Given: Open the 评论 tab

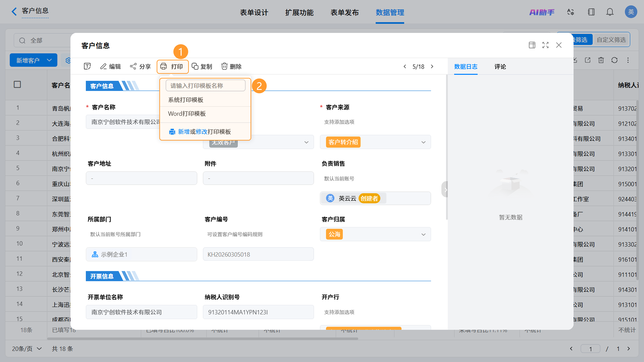Looking at the screenshot, I should coord(500,66).
